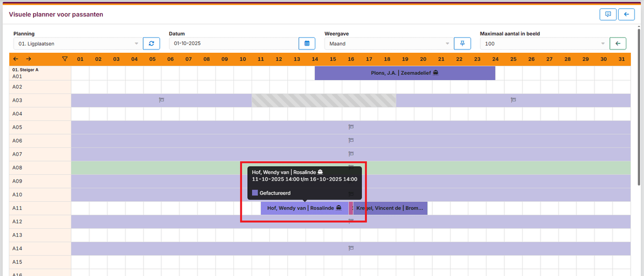The height and width of the screenshot is (276, 644).
Task: Select berth row label A08
Action: [17, 168]
